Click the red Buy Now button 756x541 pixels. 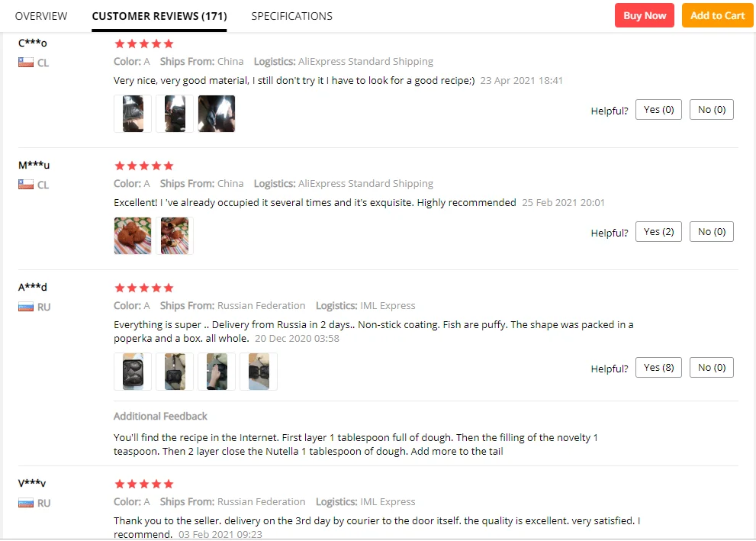coord(644,15)
